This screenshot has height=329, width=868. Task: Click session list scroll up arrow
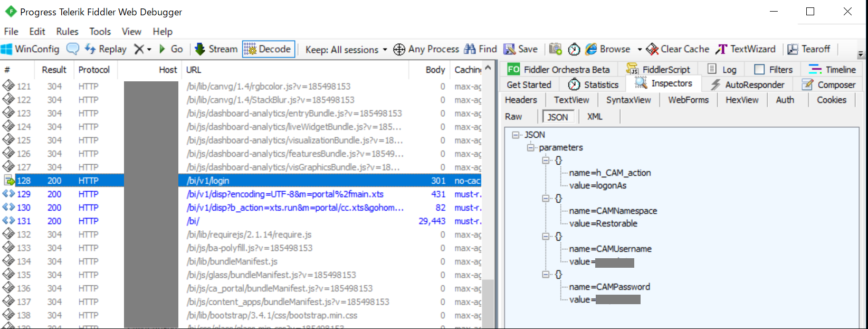click(488, 68)
